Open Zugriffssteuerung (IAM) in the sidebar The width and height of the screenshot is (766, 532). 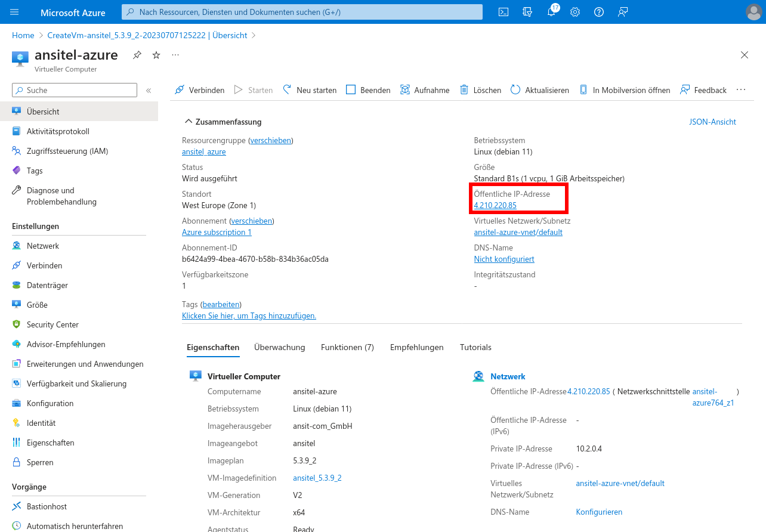[x=67, y=151]
